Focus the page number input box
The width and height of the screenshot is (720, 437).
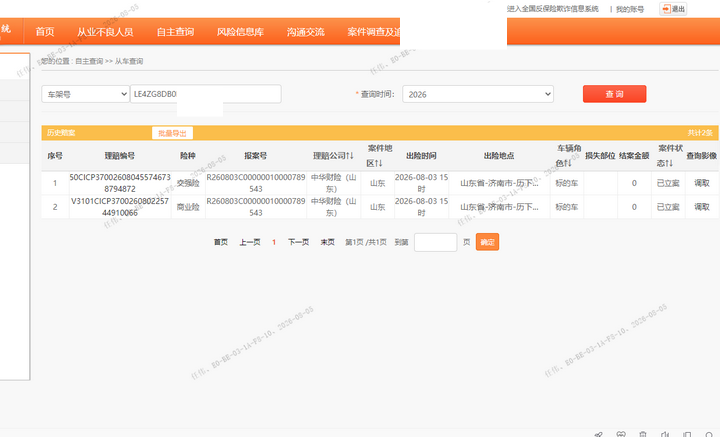click(x=435, y=242)
